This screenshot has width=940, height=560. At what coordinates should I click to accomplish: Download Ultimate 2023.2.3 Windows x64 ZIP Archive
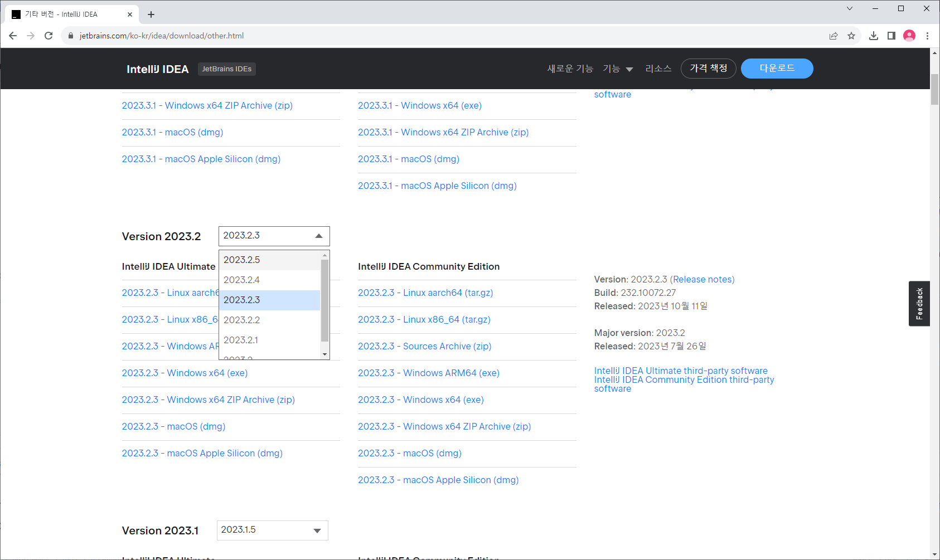(x=209, y=400)
